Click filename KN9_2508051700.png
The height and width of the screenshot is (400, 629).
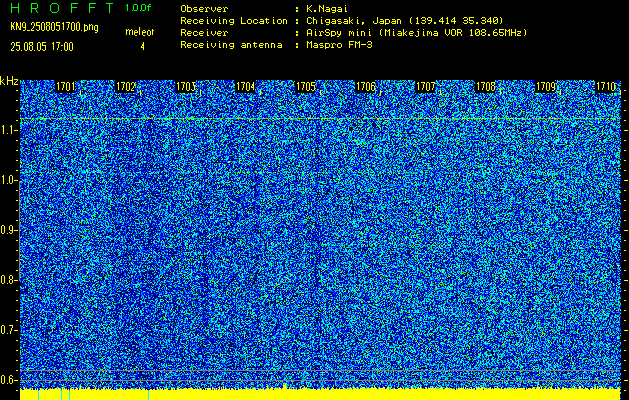[54, 28]
